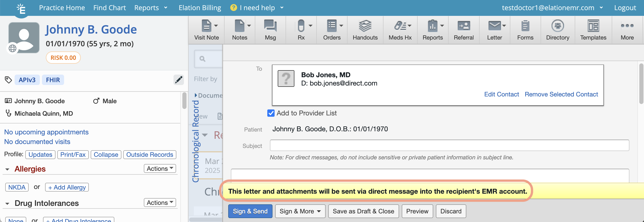Collapse the Allergies section triangle
This screenshot has height=222, width=644.
pos(7,169)
